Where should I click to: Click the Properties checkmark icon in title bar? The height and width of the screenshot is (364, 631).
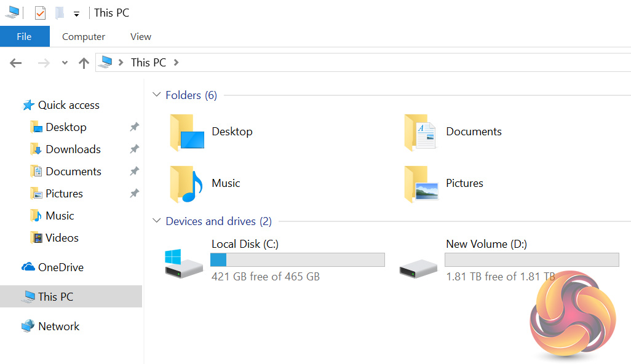coord(40,13)
